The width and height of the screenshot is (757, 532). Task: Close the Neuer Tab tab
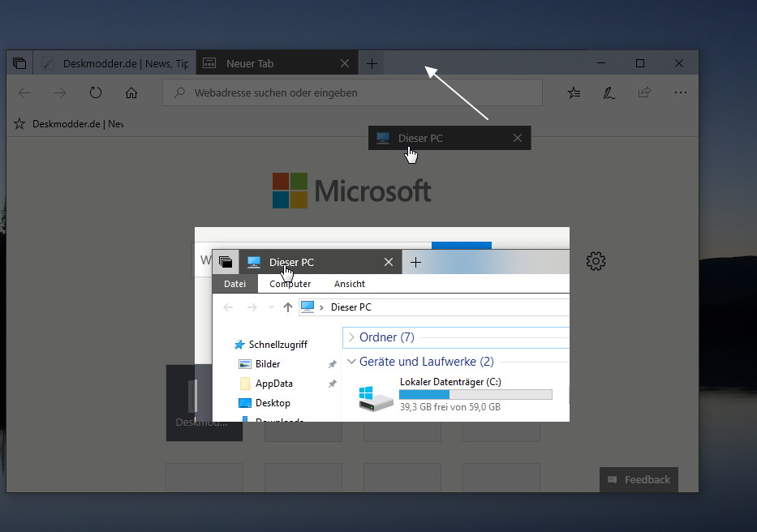[345, 63]
